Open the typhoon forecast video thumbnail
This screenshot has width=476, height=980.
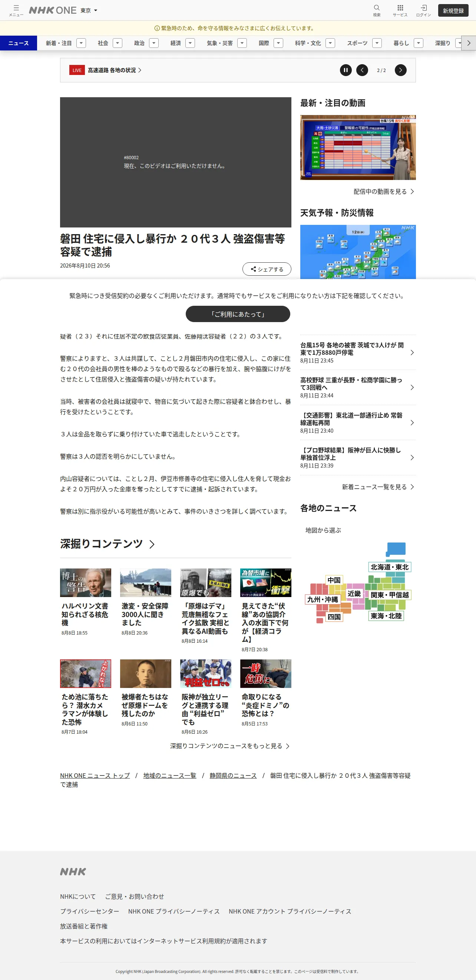(x=358, y=148)
